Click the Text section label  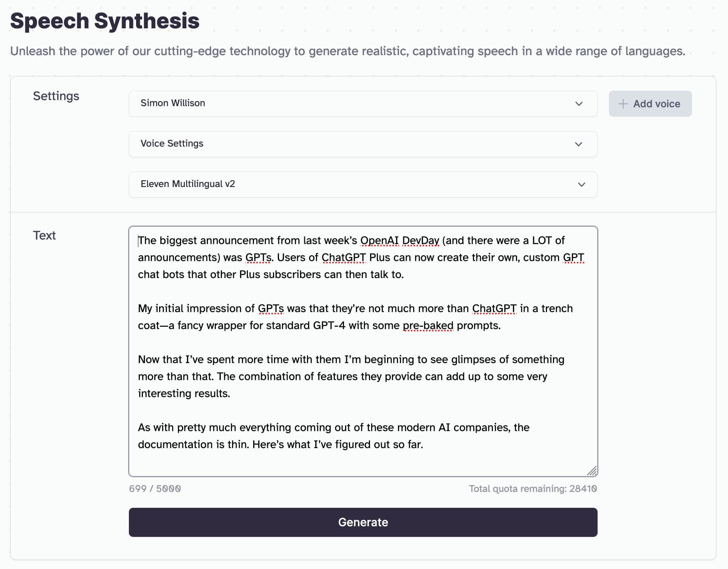point(45,235)
